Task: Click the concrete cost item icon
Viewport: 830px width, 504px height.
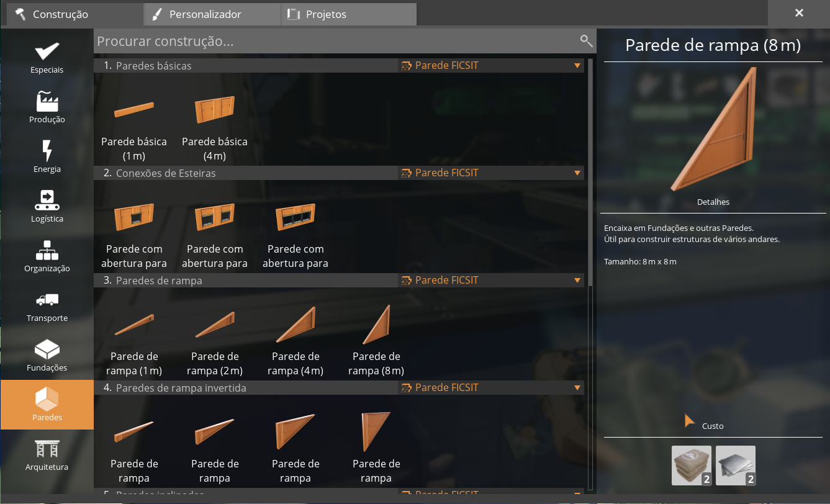Action: (692, 465)
